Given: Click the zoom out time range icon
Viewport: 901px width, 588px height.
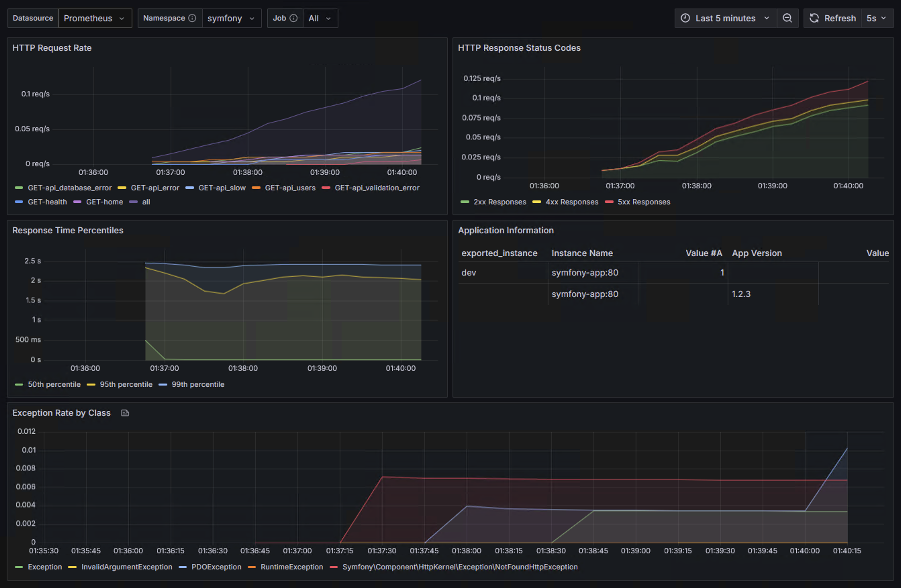Looking at the screenshot, I should pos(787,18).
